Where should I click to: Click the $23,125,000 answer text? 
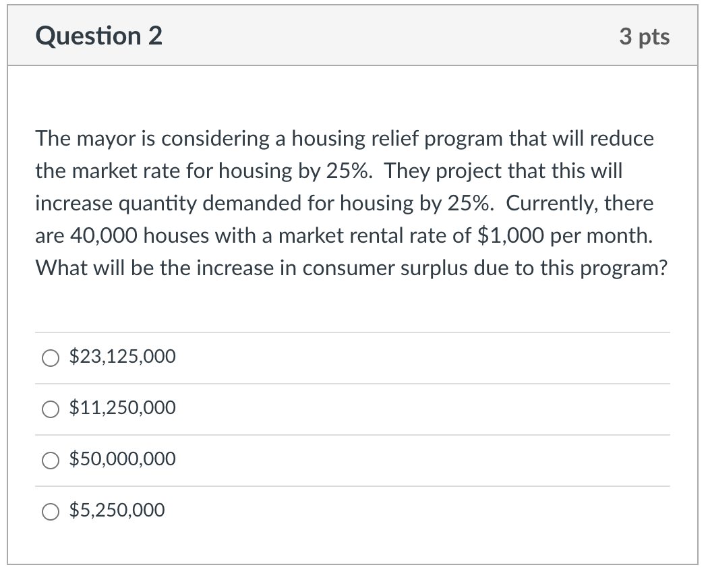[122, 357]
